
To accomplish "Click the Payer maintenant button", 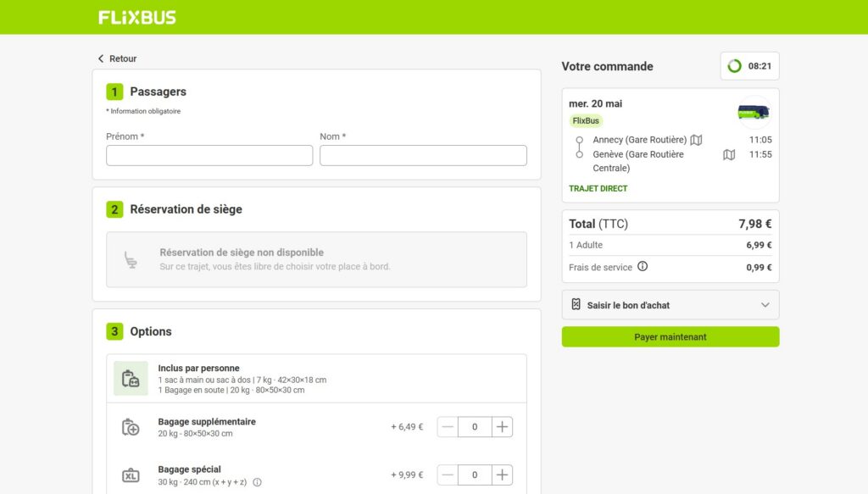I will click(x=670, y=337).
